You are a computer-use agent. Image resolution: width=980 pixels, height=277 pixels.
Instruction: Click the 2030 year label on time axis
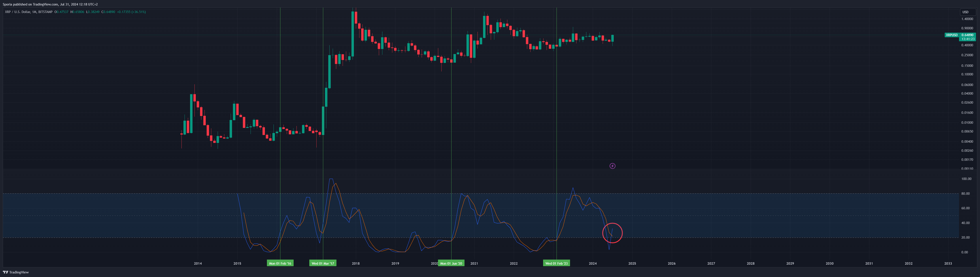(829, 263)
